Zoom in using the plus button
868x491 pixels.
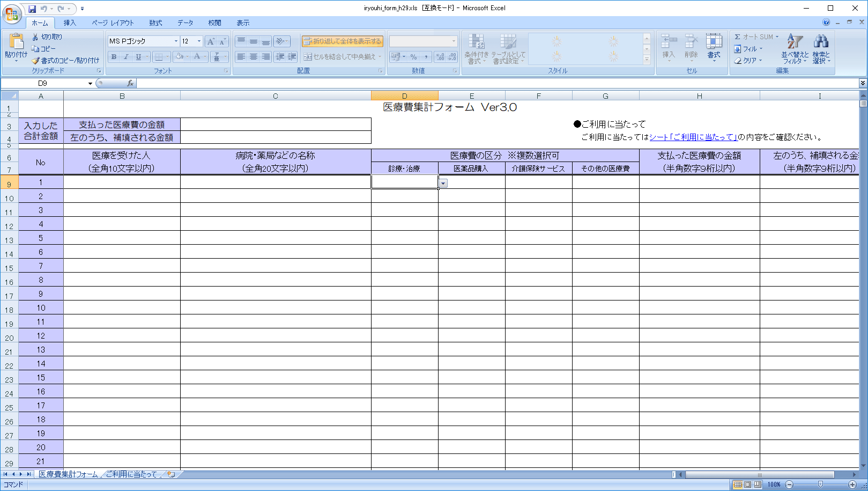coord(852,485)
